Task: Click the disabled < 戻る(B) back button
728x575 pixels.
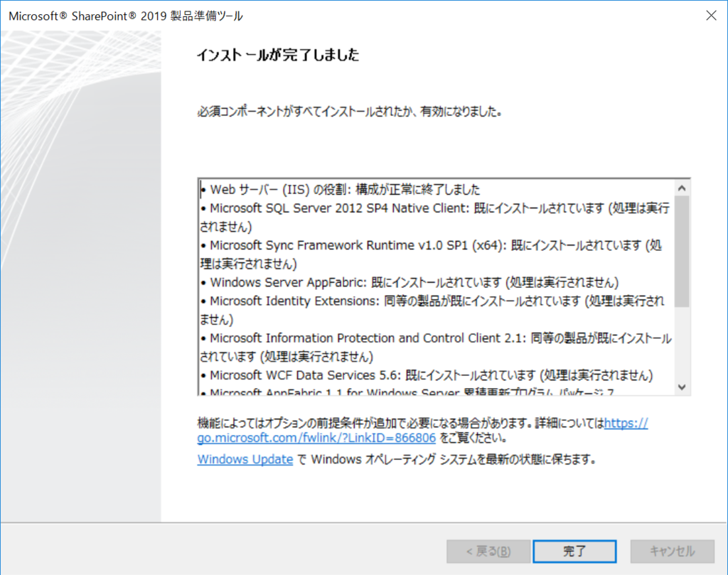Action: click(488, 552)
